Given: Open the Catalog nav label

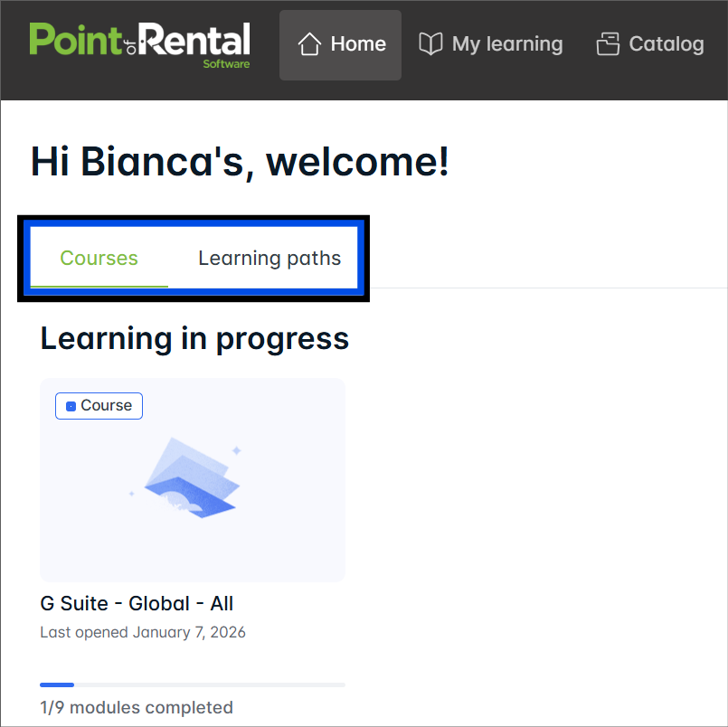Looking at the screenshot, I should [667, 44].
